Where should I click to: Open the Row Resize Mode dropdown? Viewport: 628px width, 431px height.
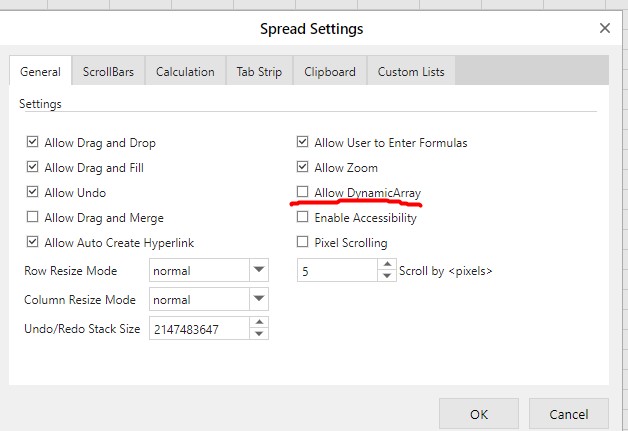[x=259, y=270]
